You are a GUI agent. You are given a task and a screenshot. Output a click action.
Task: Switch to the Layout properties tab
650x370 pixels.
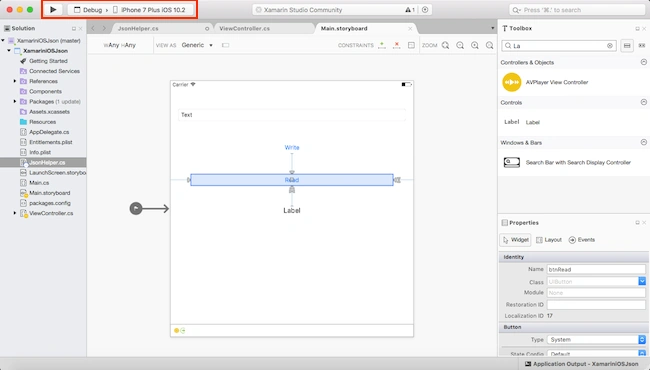549,240
